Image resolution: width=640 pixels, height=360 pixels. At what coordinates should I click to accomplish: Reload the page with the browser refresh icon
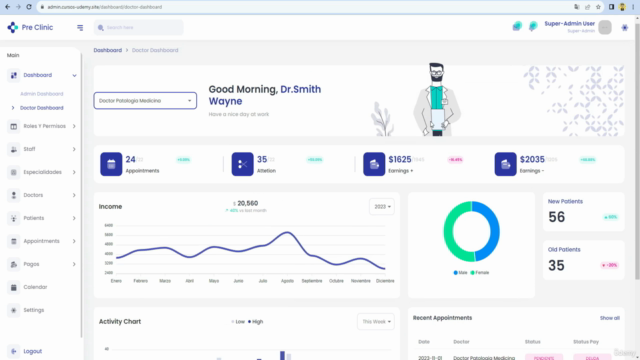tap(29, 7)
